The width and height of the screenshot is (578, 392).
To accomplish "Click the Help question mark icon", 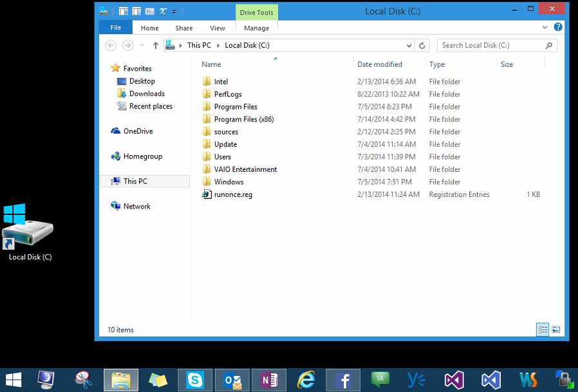I will (x=557, y=26).
